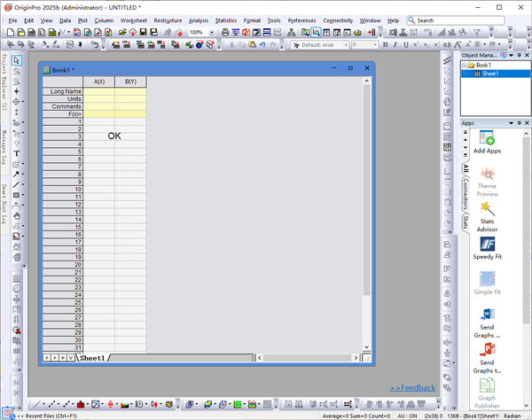The image size is (532, 420).
Task: Open Object Manager options dropdown arrow
Action: click(511, 55)
